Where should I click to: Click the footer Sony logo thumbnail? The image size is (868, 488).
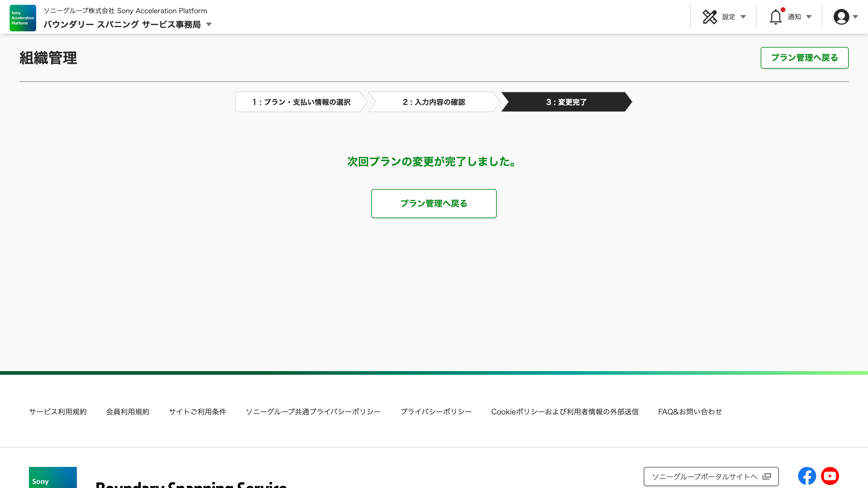pyautogui.click(x=52, y=477)
